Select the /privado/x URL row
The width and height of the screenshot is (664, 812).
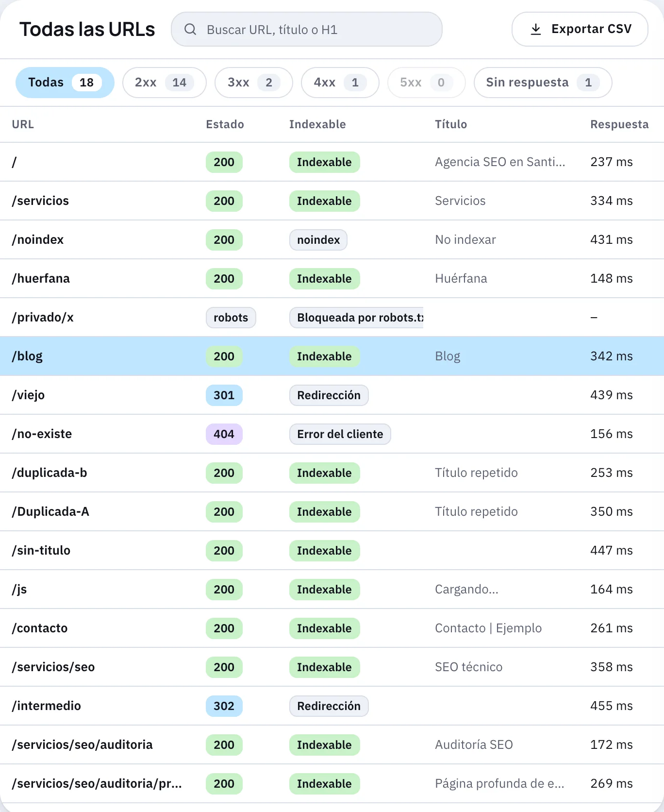332,317
